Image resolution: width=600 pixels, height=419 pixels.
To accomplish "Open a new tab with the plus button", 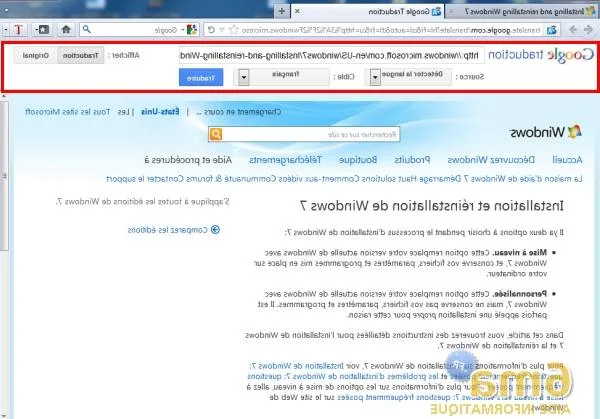I will click(282, 11).
